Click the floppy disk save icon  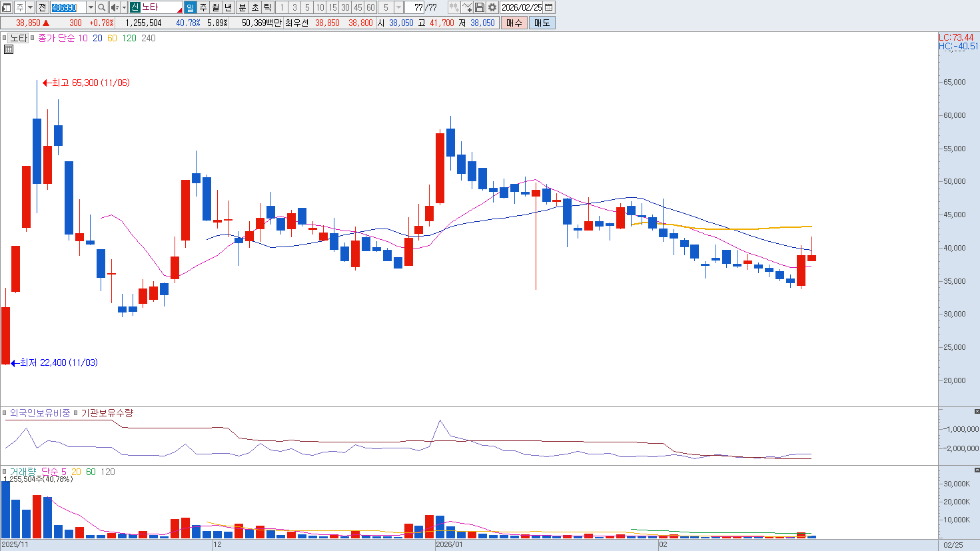pos(480,7)
